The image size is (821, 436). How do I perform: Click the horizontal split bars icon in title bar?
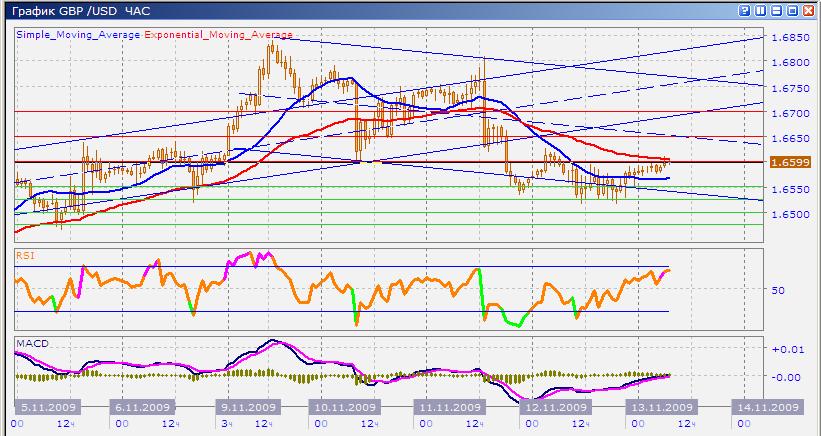pyautogui.click(x=776, y=10)
